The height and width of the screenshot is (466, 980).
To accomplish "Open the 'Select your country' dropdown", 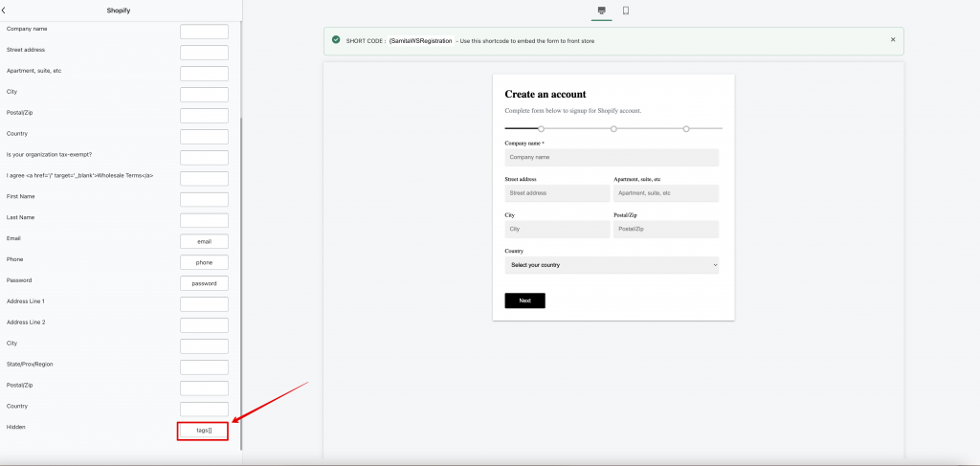I will click(612, 265).
